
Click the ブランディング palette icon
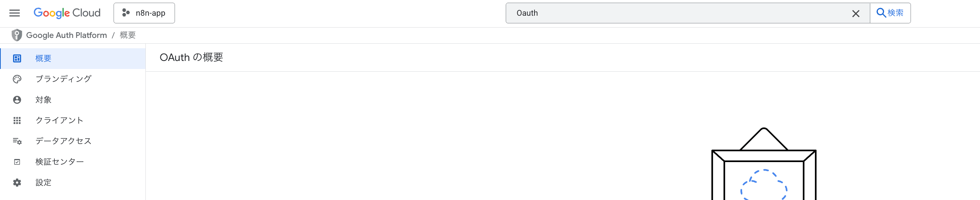pos(17,79)
